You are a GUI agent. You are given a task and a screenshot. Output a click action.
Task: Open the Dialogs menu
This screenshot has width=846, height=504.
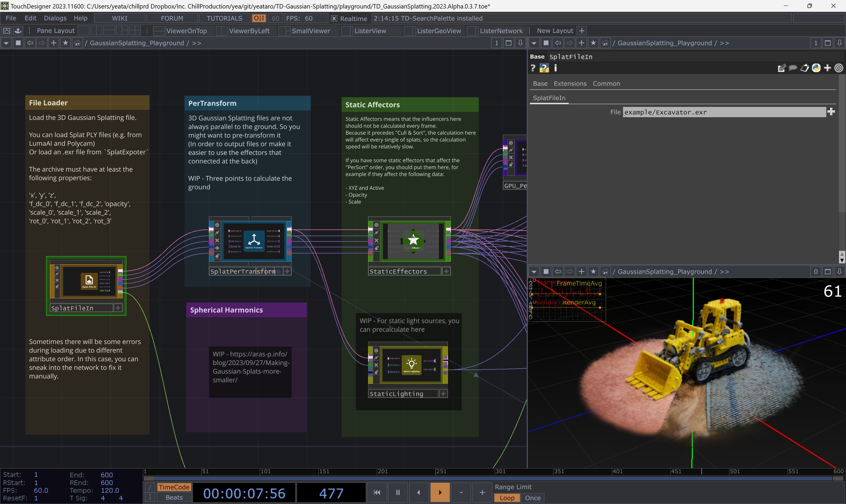pos(55,18)
